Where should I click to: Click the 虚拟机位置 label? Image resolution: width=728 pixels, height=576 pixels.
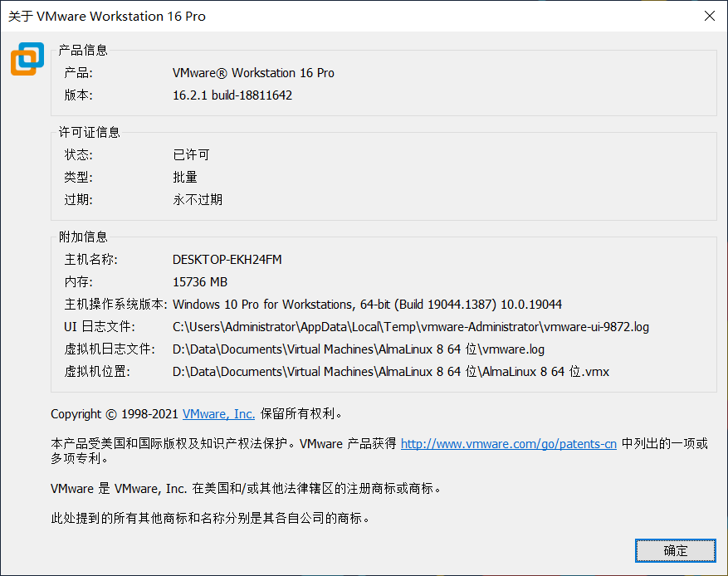(97, 372)
